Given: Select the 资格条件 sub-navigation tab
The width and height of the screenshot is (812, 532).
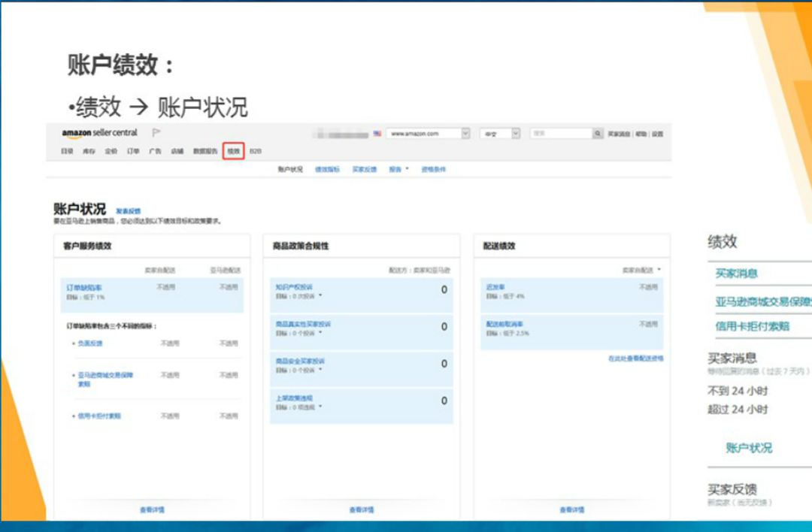Looking at the screenshot, I should coord(434,169).
